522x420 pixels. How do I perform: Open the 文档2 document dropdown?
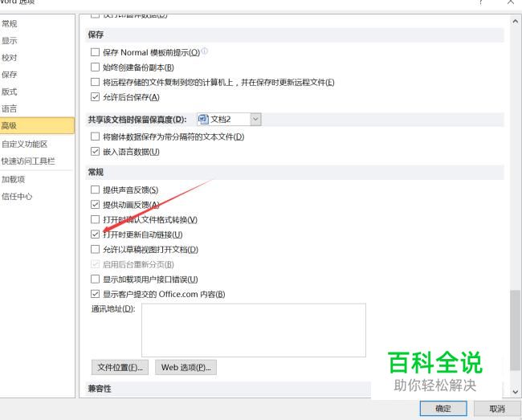tap(255, 119)
